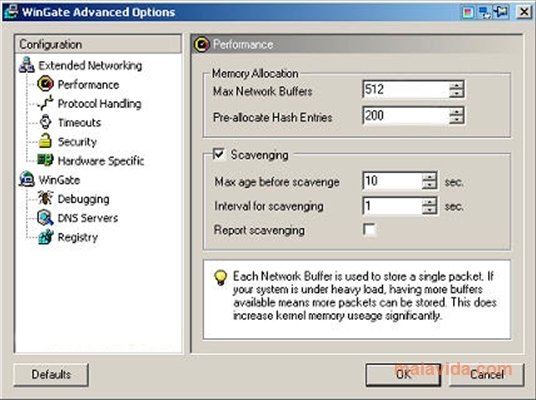Screen dimensions: 536x400
Task: Click the Max age before scavenge label
Action: coord(277,182)
